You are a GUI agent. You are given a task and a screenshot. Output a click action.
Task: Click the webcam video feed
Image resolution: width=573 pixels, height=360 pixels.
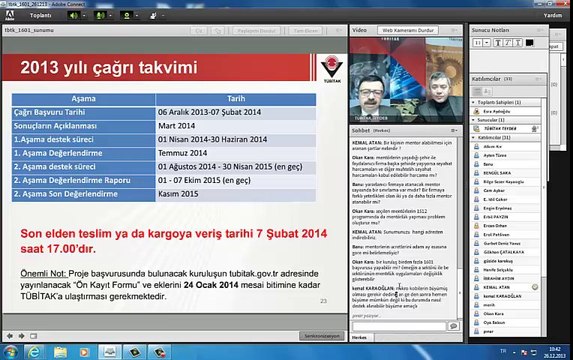(406, 80)
